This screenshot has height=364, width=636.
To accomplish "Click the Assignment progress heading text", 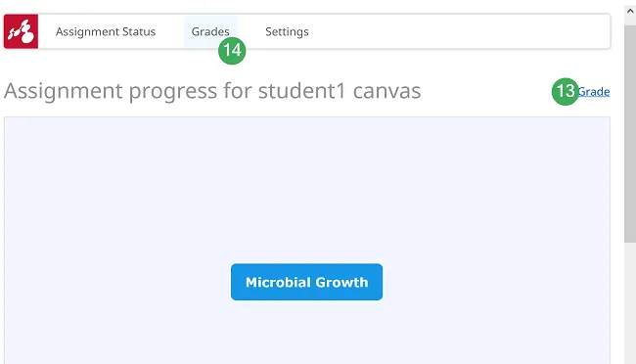I will [x=212, y=90].
